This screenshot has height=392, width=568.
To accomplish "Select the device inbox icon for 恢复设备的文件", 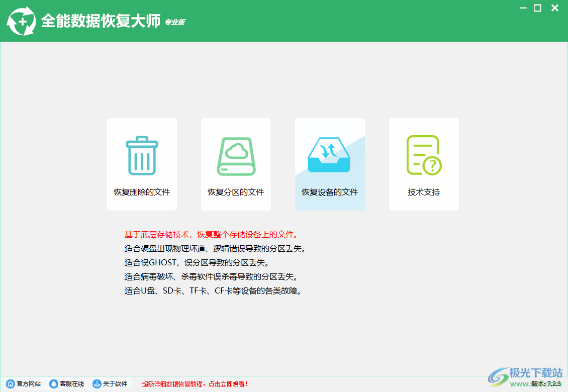I will coord(330,155).
